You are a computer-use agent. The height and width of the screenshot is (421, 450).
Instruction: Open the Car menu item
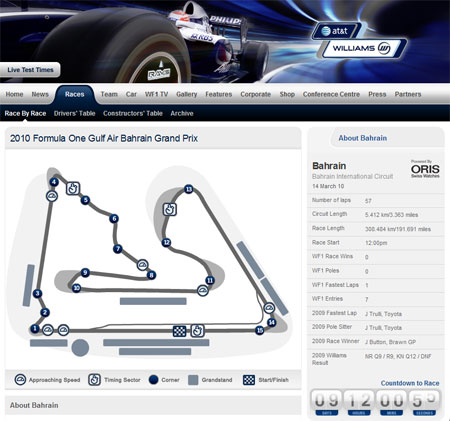coord(131,94)
